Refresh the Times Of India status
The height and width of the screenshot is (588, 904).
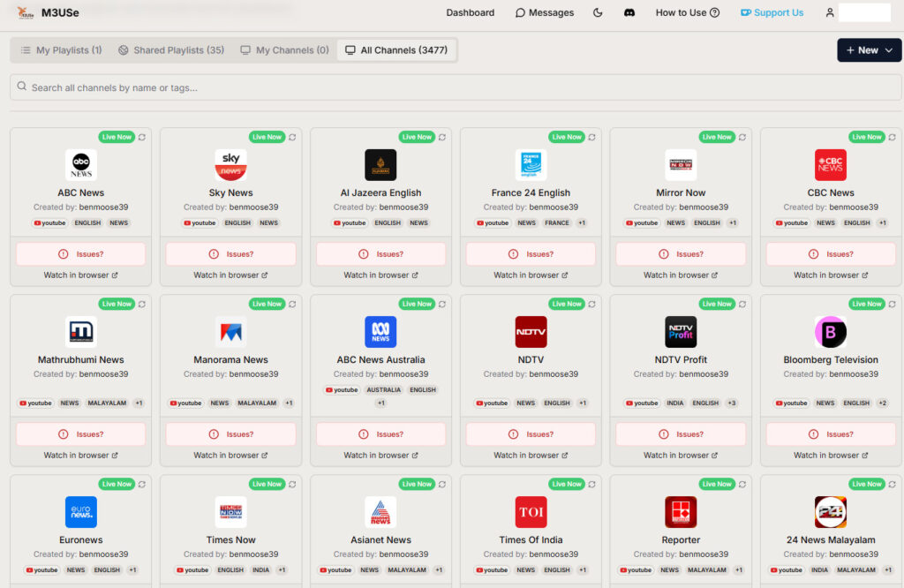click(592, 484)
